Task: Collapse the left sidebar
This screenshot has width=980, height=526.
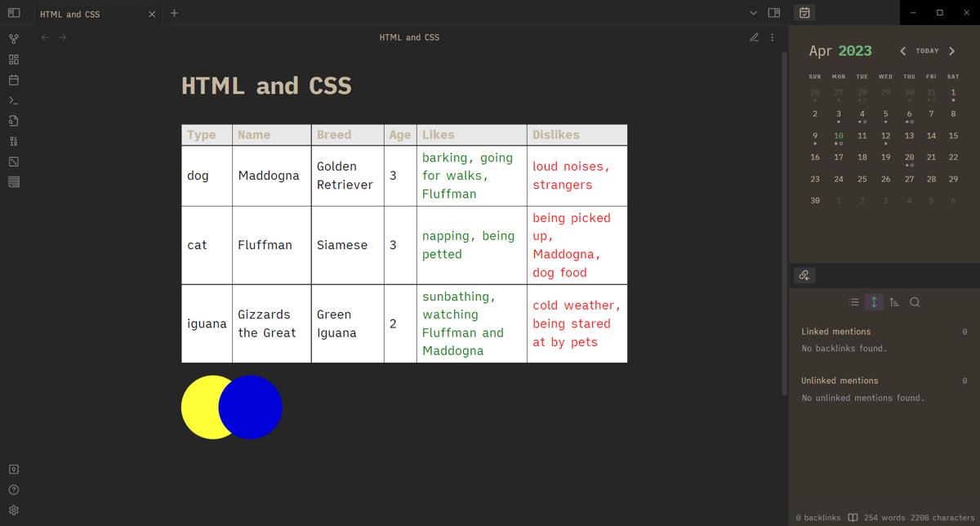Action: (14, 13)
